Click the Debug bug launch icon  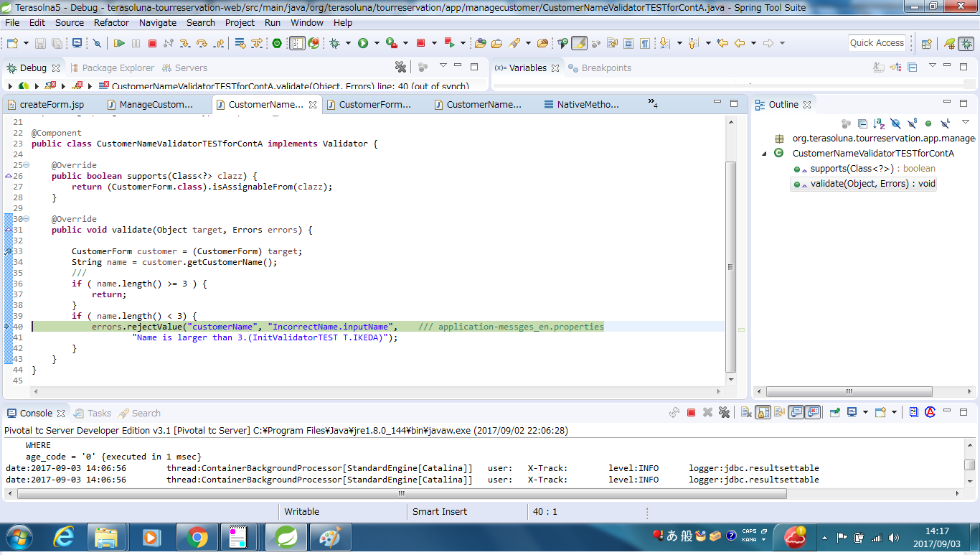pyautogui.click(x=334, y=43)
